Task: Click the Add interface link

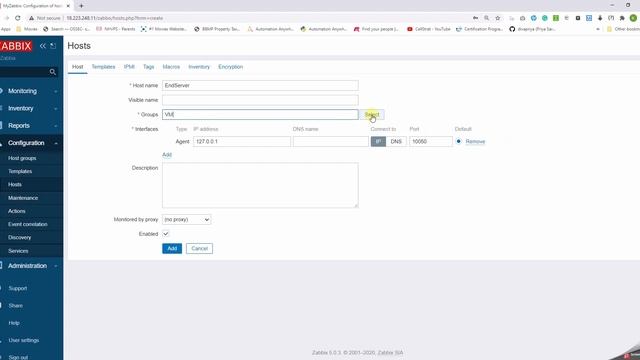Action: [167, 155]
